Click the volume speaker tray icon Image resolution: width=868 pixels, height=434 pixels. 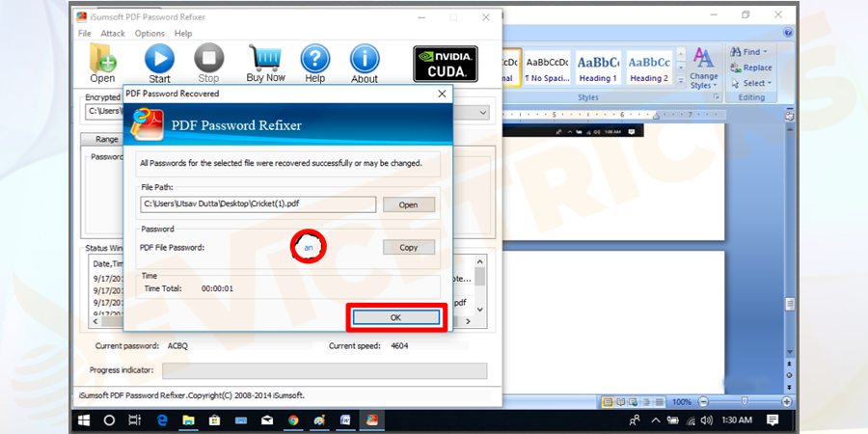(706, 420)
